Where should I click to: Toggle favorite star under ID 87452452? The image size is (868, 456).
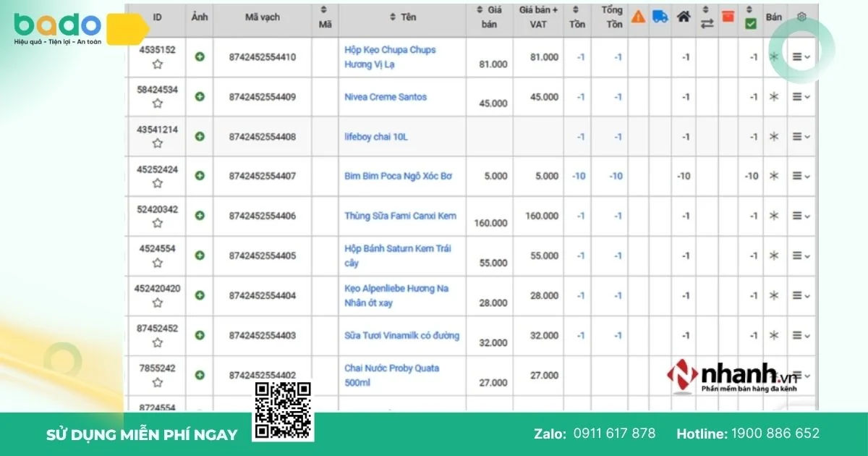point(157,343)
